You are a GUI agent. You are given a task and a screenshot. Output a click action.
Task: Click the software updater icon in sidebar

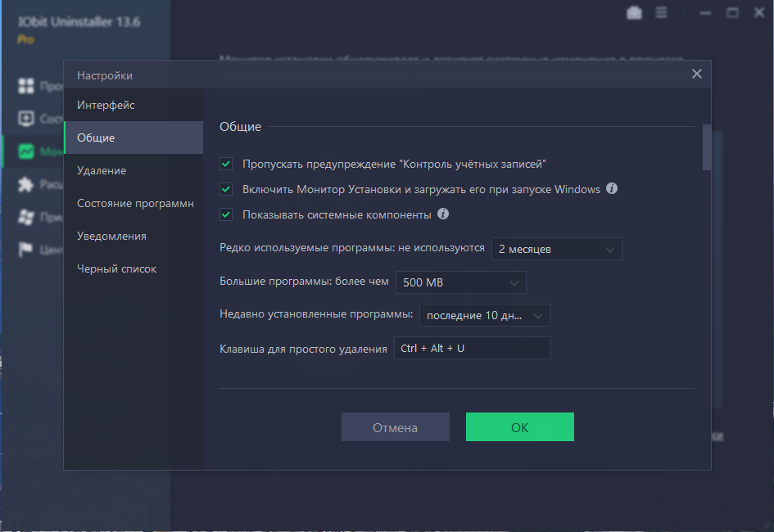point(26,119)
